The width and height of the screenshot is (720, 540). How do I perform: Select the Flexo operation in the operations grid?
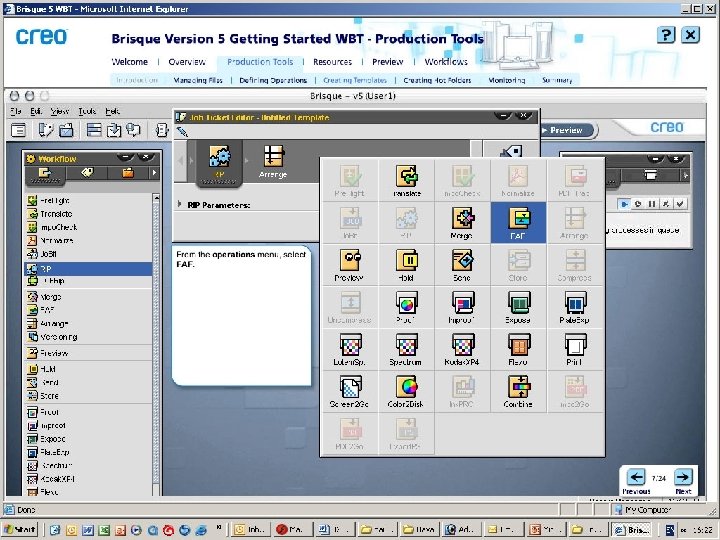(x=518, y=349)
